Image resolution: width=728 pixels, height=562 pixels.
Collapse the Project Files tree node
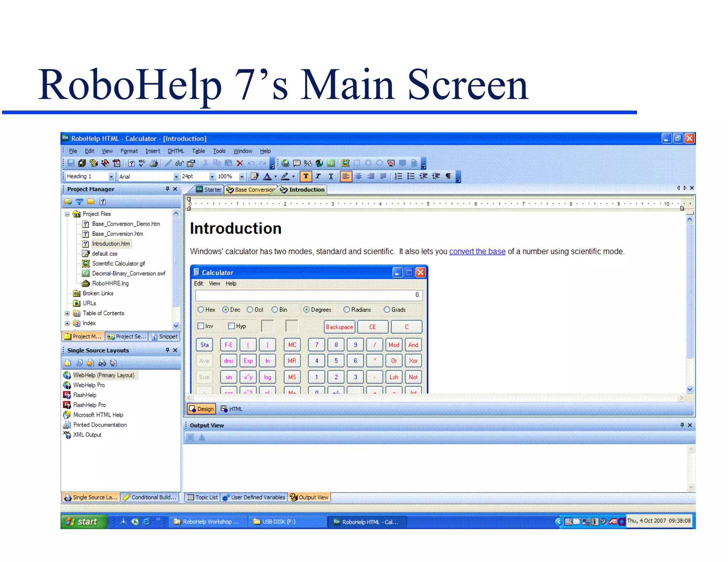pyautogui.click(x=67, y=214)
